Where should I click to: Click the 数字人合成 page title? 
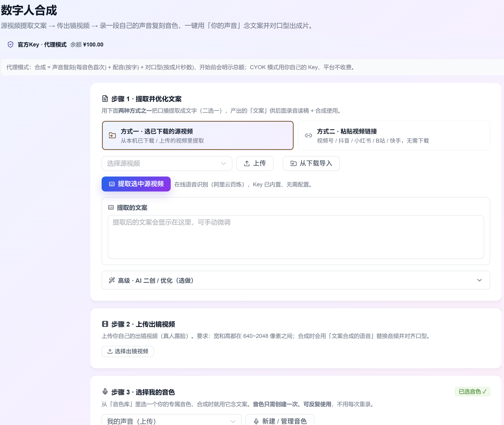click(29, 10)
